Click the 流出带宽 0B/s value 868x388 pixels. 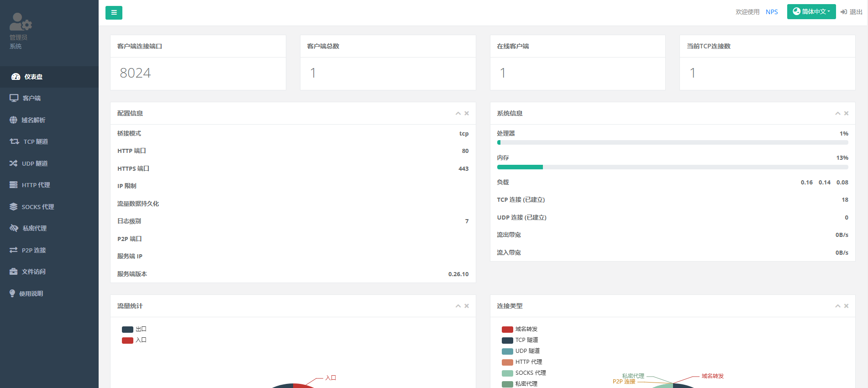click(842, 235)
